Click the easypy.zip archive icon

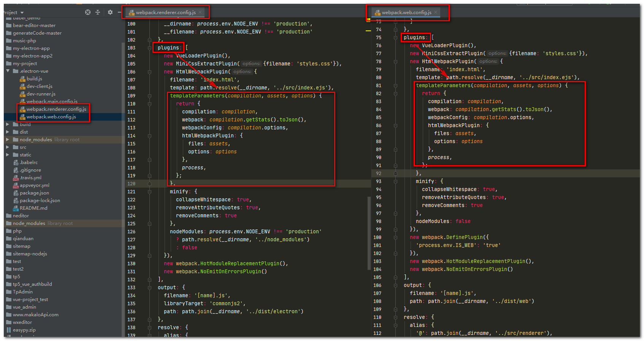[x=9, y=330]
